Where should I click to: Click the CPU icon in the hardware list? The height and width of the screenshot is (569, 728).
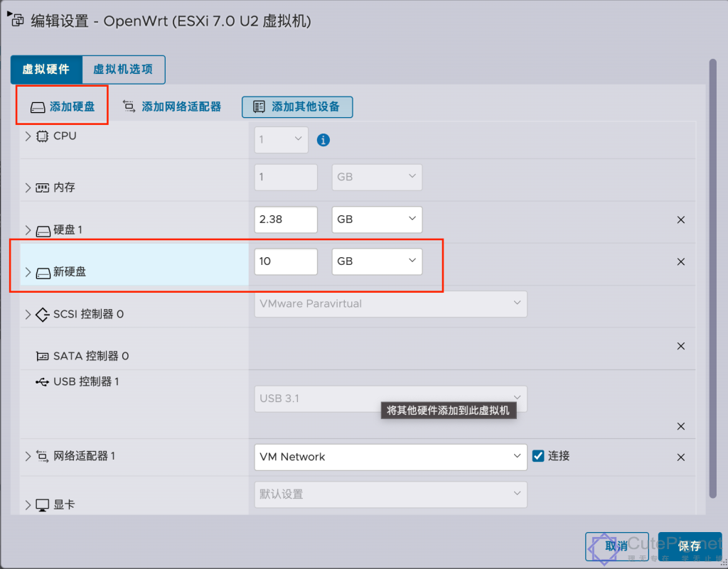pos(42,136)
